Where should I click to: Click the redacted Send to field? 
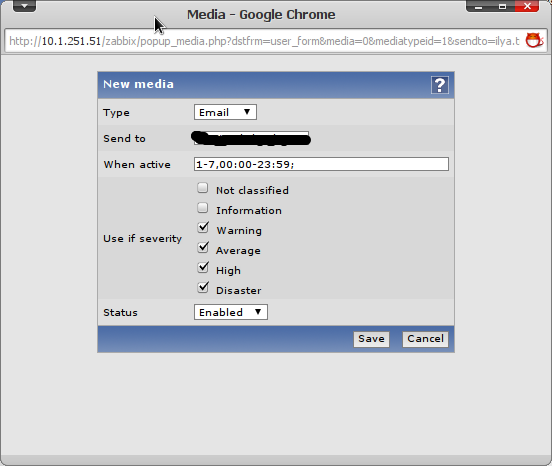[251, 138]
